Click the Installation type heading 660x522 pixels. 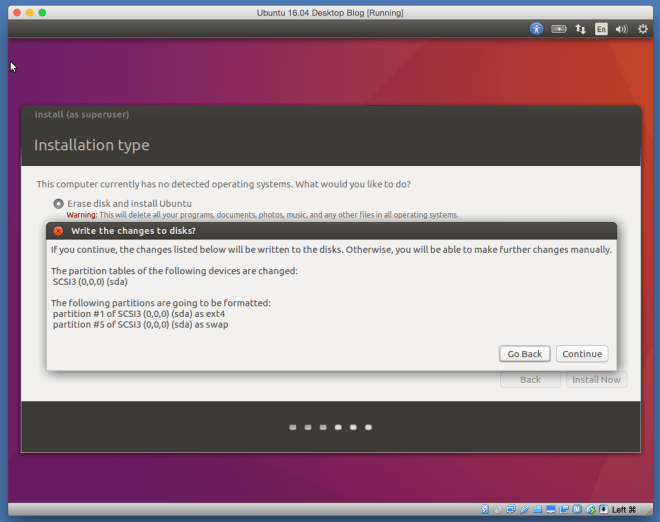coord(92,145)
